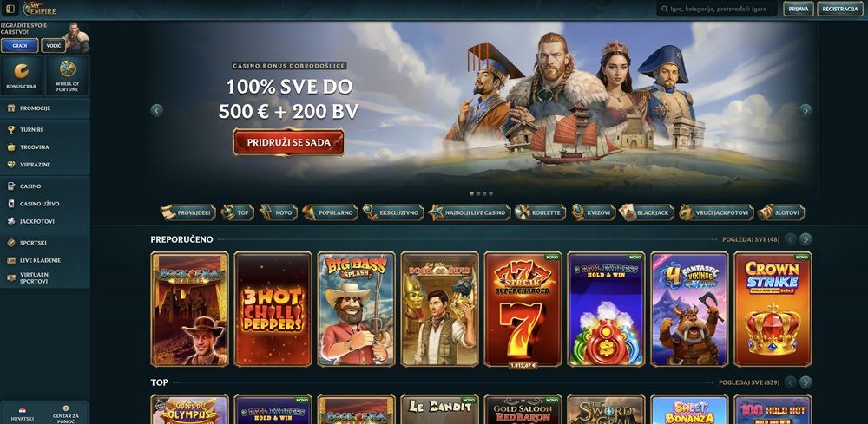Image resolution: width=868 pixels, height=424 pixels.
Task: Open the Bonus Crab game tile
Action: pos(22,75)
